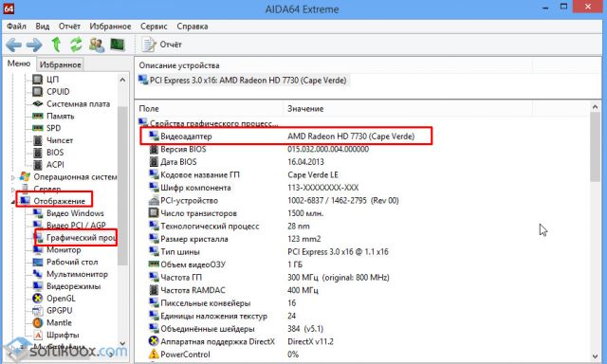This screenshot has width=607, height=364.
Task: Select the Кодовое название ГП row
Action: pyautogui.click(x=244, y=174)
